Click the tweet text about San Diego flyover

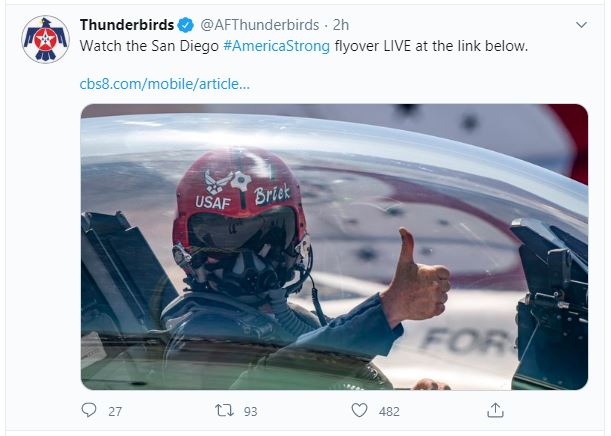coord(304,46)
